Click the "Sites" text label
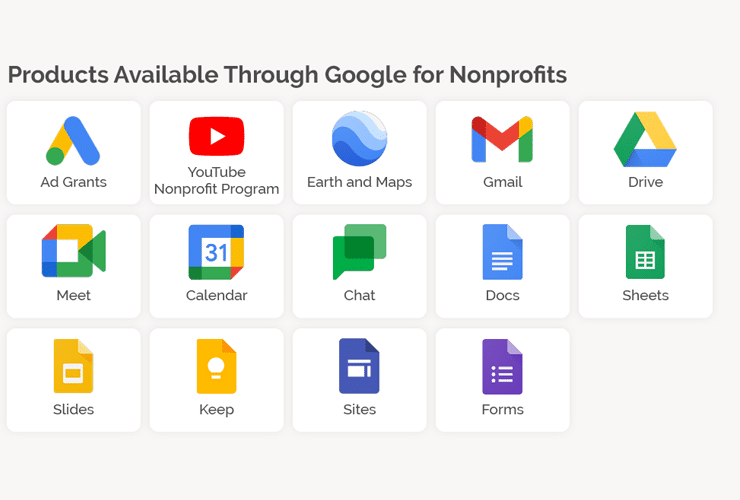 [360, 409]
